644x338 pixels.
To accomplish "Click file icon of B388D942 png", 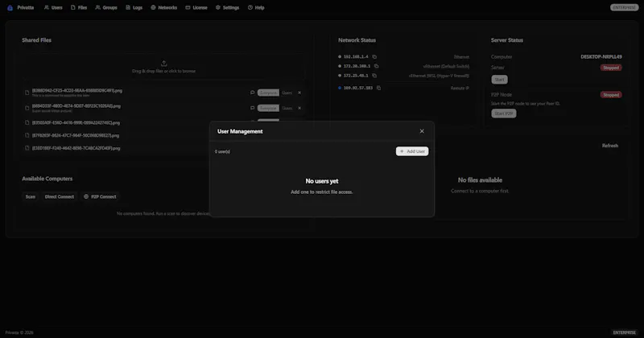I will click(x=27, y=93).
